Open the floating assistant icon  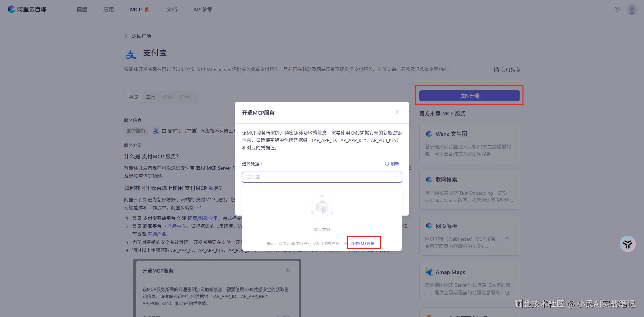[628, 244]
